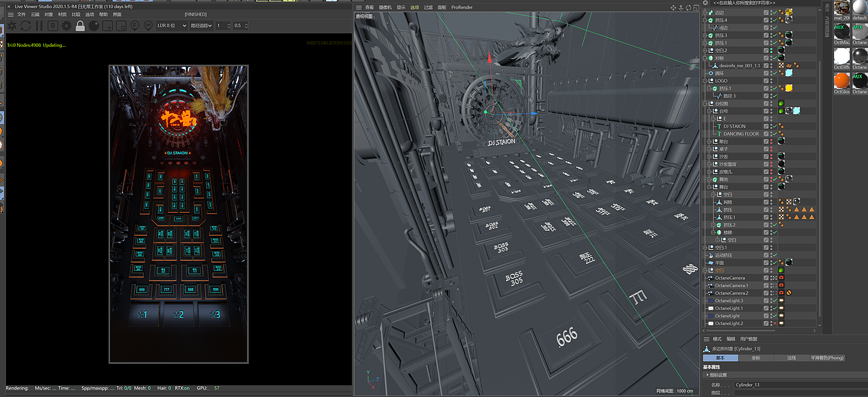The width and height of the screenshot is (868, 397).
Task: Select the OctaneLight.2 row
Action: click(728, 323)
